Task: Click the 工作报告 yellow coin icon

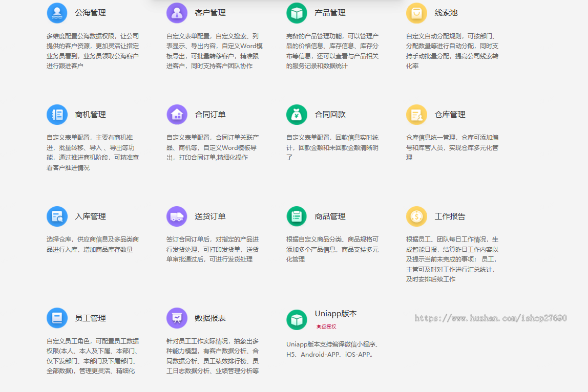Action: click(x=416, y=216)
